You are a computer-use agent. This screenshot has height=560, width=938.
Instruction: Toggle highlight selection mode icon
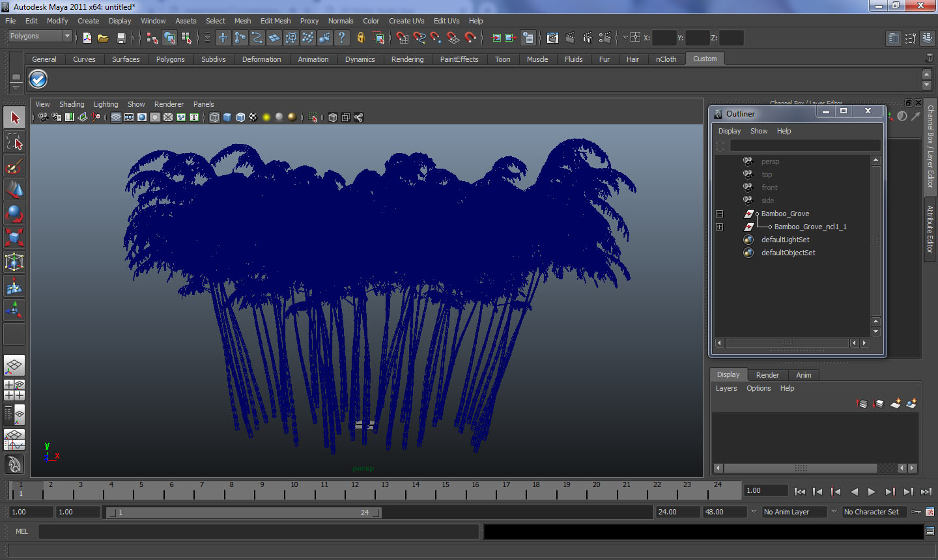tap(378, 38)
